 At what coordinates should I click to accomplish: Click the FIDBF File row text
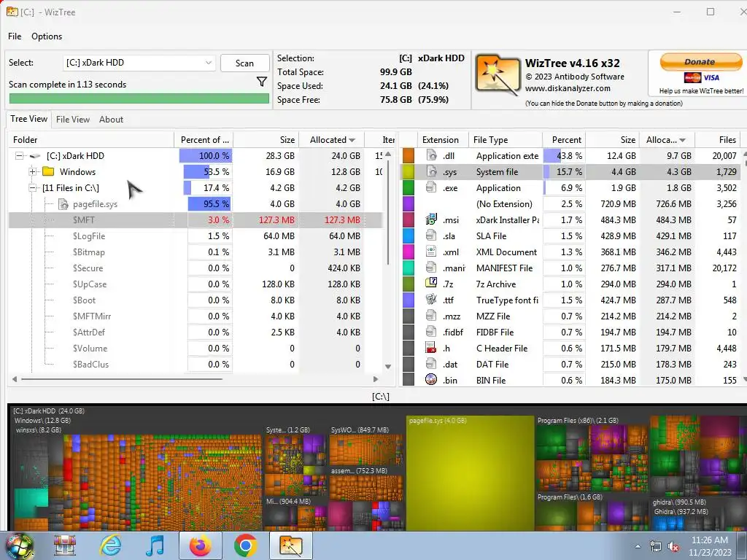[x=495, y=332]
